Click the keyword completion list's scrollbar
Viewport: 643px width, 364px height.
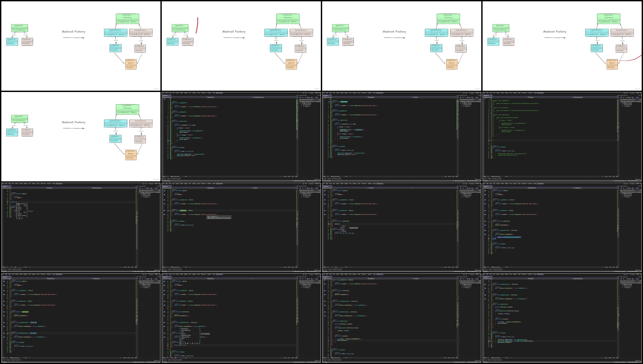pos(27,210)
